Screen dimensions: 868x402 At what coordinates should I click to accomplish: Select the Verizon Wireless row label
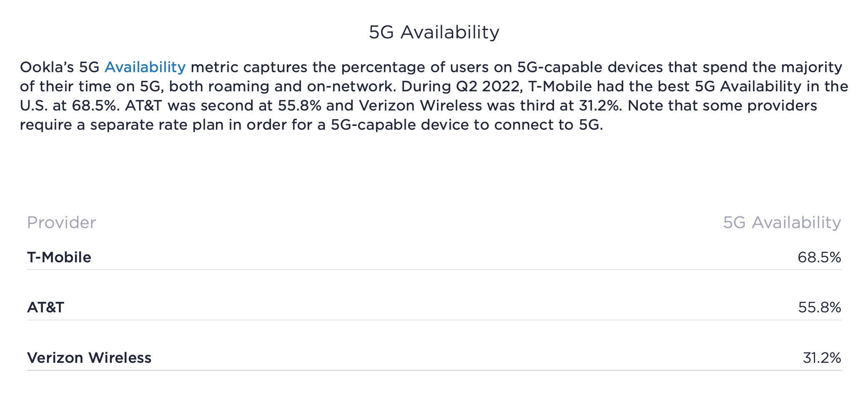(x=89, y=358)
